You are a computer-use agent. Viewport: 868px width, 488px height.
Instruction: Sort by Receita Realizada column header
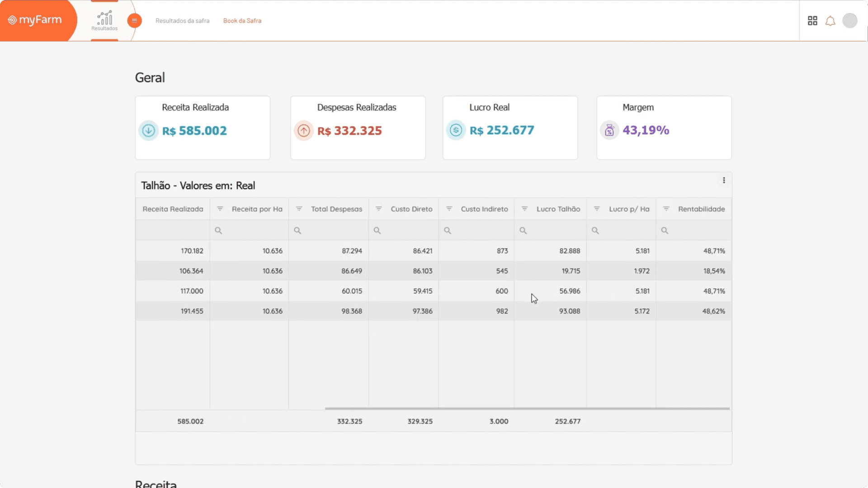point(173,209)
